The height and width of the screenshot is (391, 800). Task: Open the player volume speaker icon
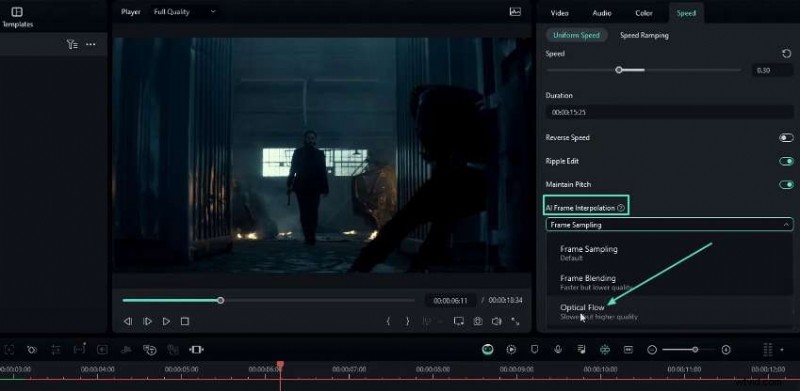496,322
